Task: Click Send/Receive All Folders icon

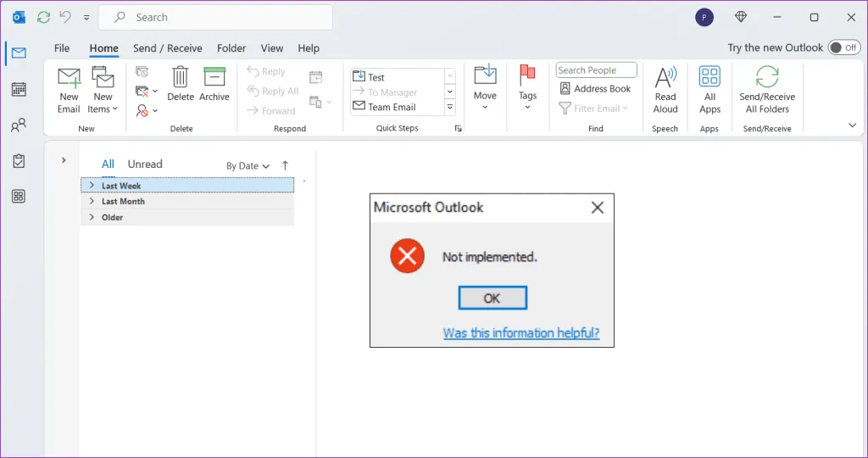Action: point(767,79)
